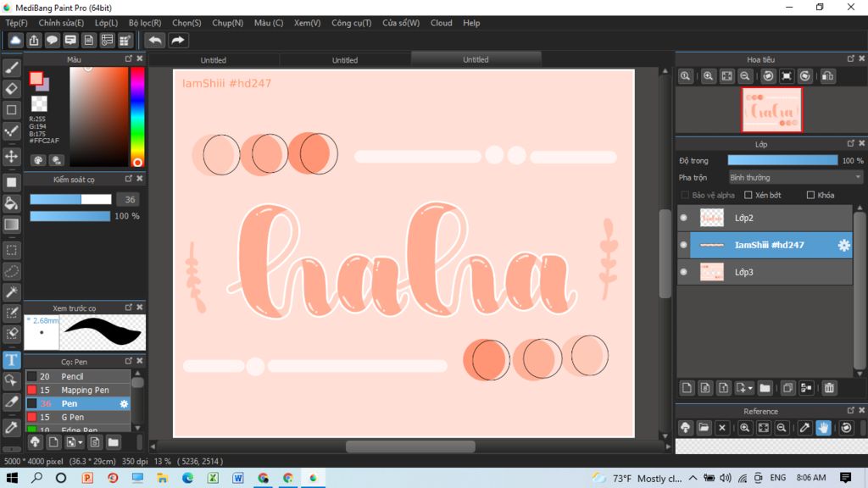Create new layer folder
The image size is (868, 488).
click(x=765, y=388)
